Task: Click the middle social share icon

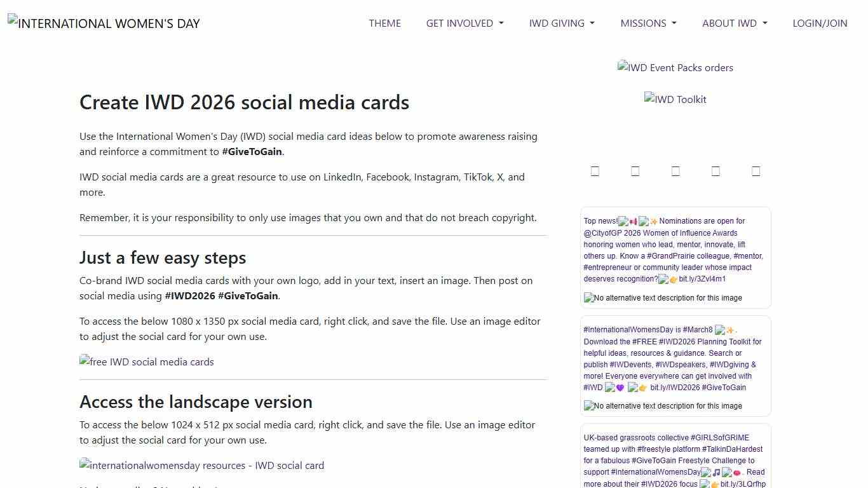Action: 675,170
